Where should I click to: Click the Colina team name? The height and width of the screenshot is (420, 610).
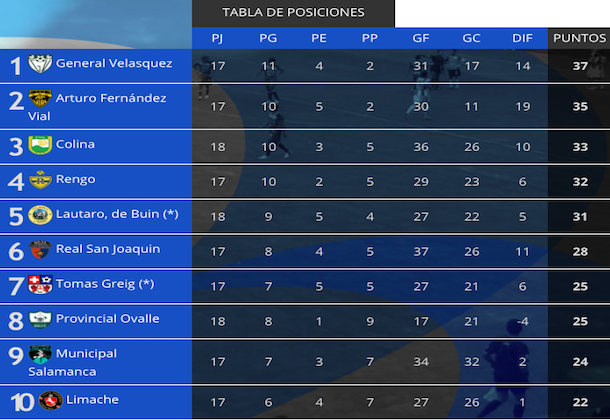pyautogui.click(x=75, y=144)
